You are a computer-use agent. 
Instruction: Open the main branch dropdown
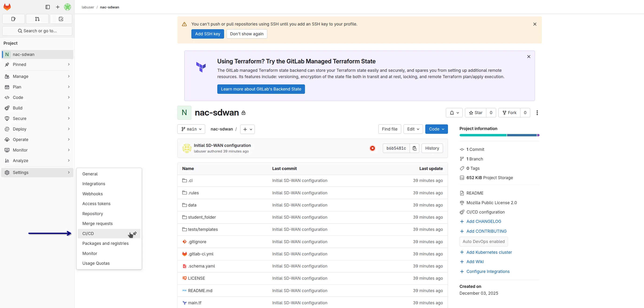click(x=191, y=129)
